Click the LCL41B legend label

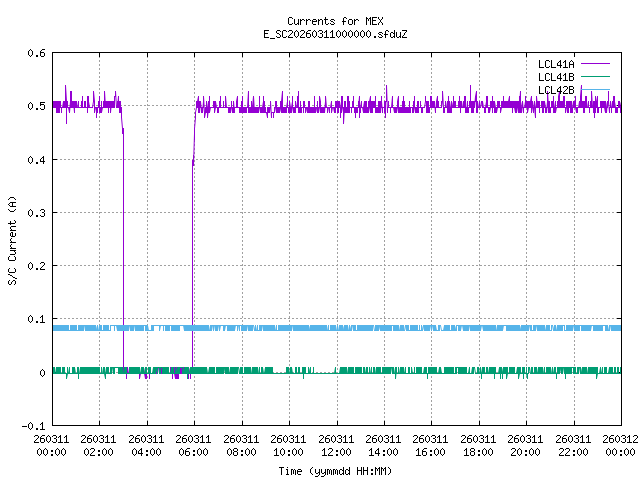(x=554, y=77)
